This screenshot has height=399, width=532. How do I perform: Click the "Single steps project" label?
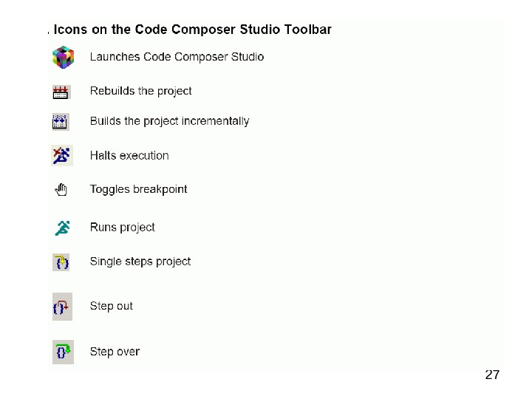click(140, 262)
